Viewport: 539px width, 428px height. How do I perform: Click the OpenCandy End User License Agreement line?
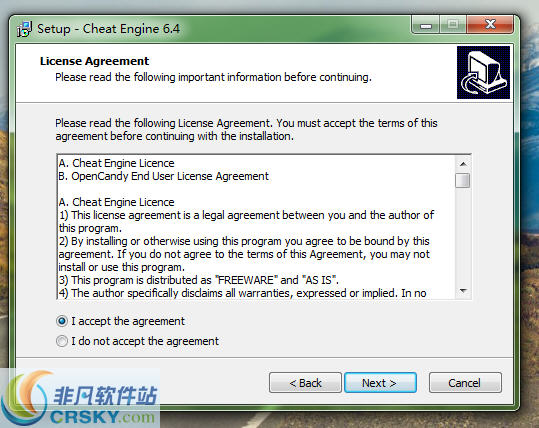pos(163,176)
